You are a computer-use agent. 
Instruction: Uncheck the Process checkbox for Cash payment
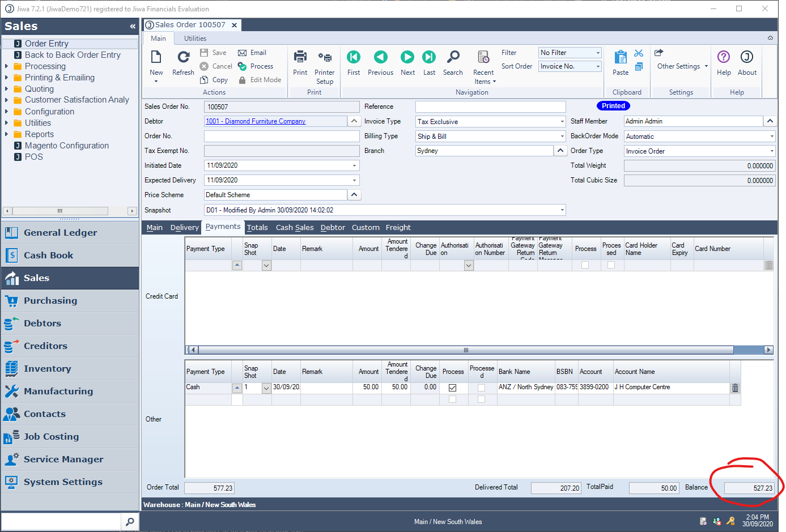point(452,388)
